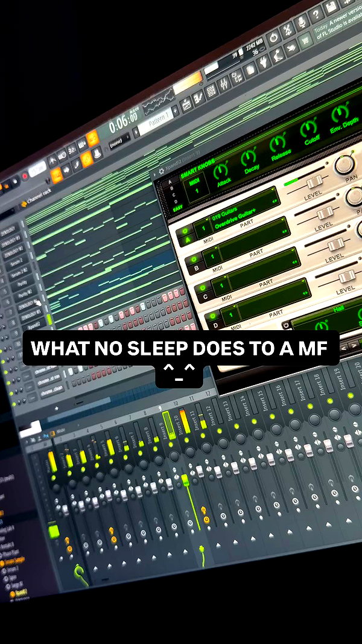
Task: Click the Env. Depth smart knob
Action: pos(340,113)
